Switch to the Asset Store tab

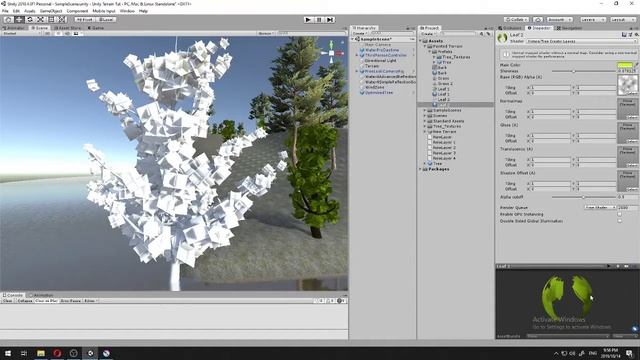coord(67,28)
